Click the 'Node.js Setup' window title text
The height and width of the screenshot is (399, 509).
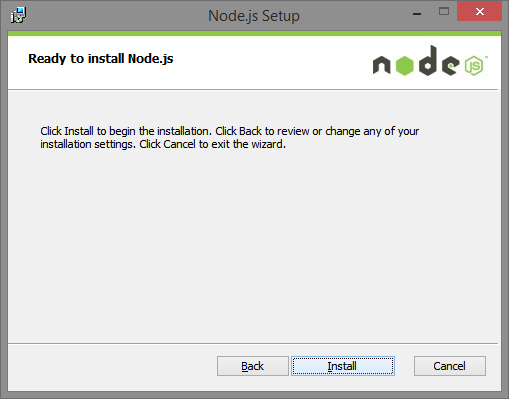point(254,16)
